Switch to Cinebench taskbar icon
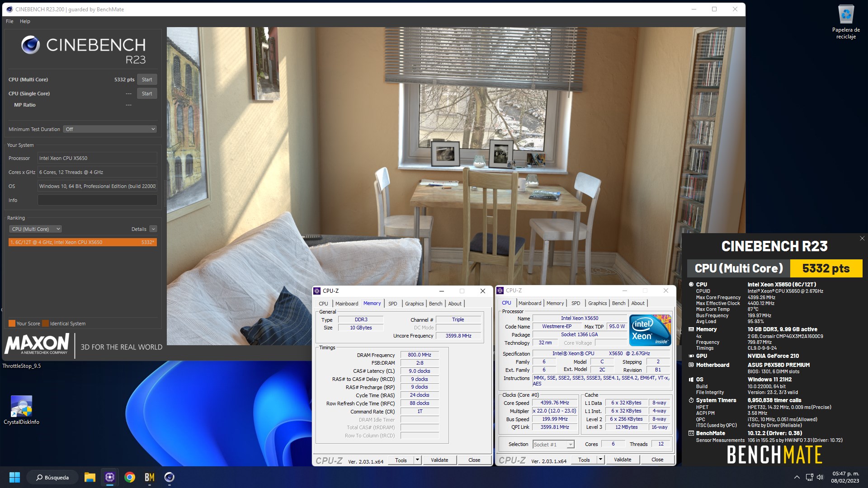Screen dimensions: 868x488 (x=170, y=477)
